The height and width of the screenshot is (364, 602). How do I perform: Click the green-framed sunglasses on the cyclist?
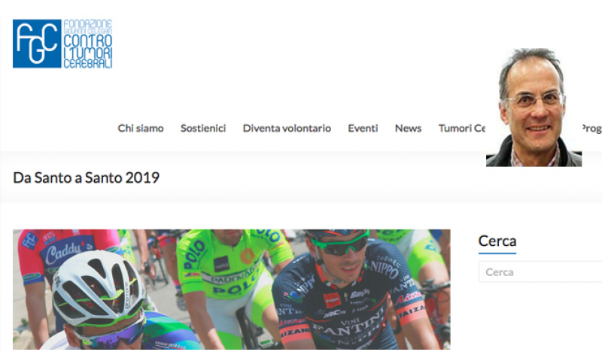[339, 245]
